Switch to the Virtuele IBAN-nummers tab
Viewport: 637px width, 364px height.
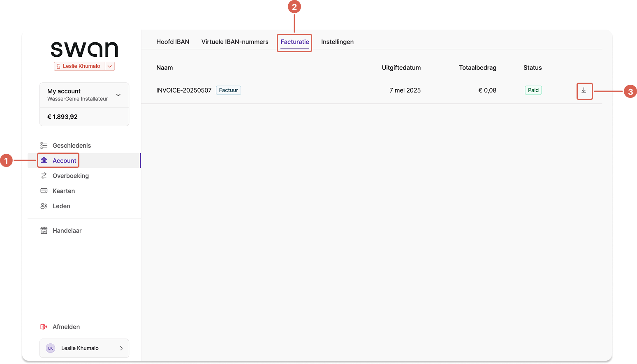[235, 42]
